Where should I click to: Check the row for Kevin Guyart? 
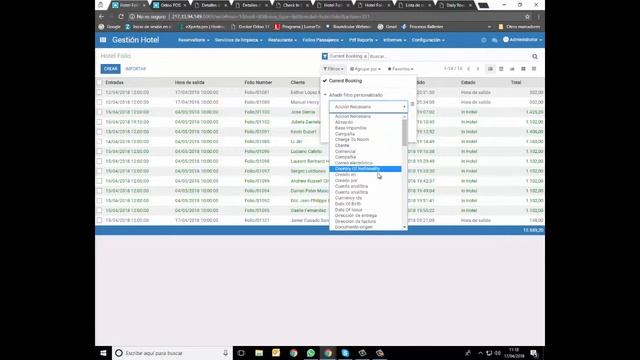100,131
